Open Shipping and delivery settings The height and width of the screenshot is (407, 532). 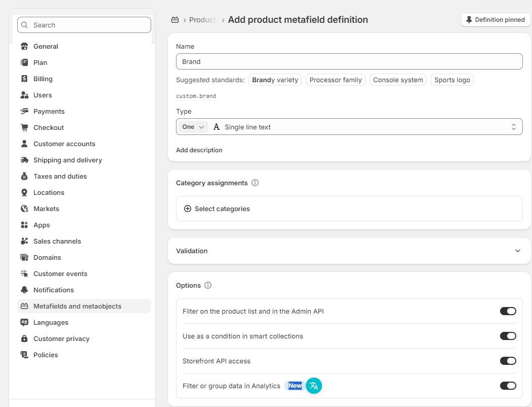click(67, 160)
